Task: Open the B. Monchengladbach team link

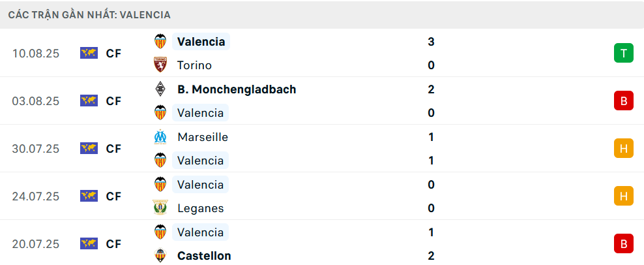Action: pyautogui.click(x=237, y=89)
